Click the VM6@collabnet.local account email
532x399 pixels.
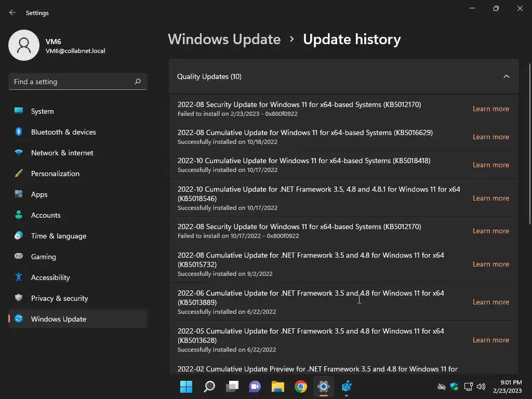coord(75,51)
